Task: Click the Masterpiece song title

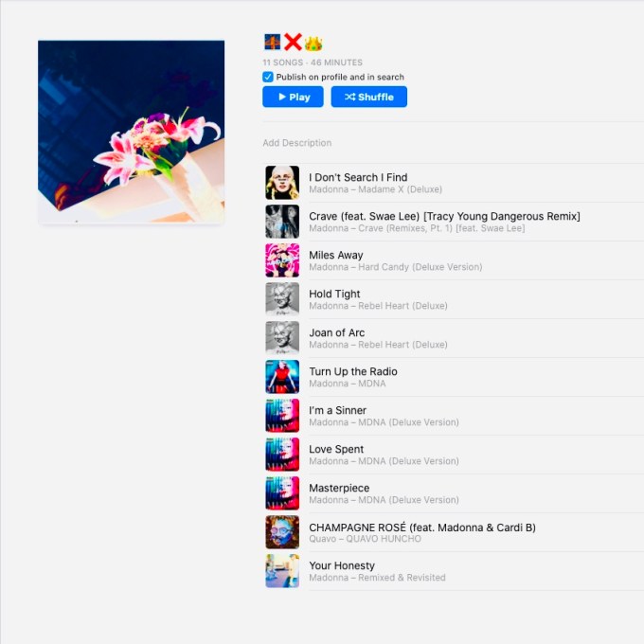Action: tap(339, 488)
